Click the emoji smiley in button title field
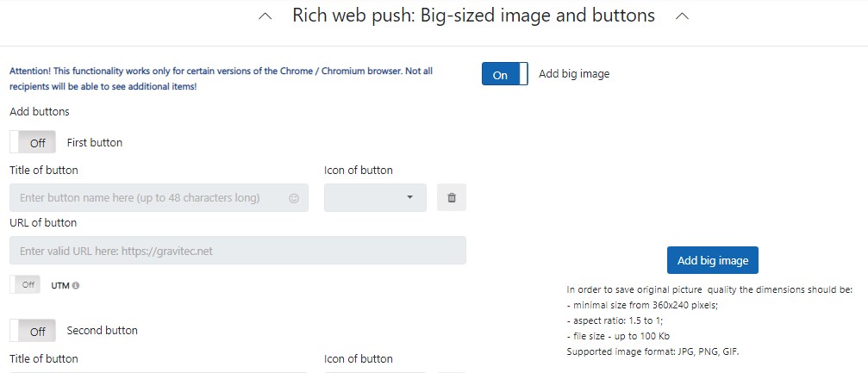 (294, 198)
